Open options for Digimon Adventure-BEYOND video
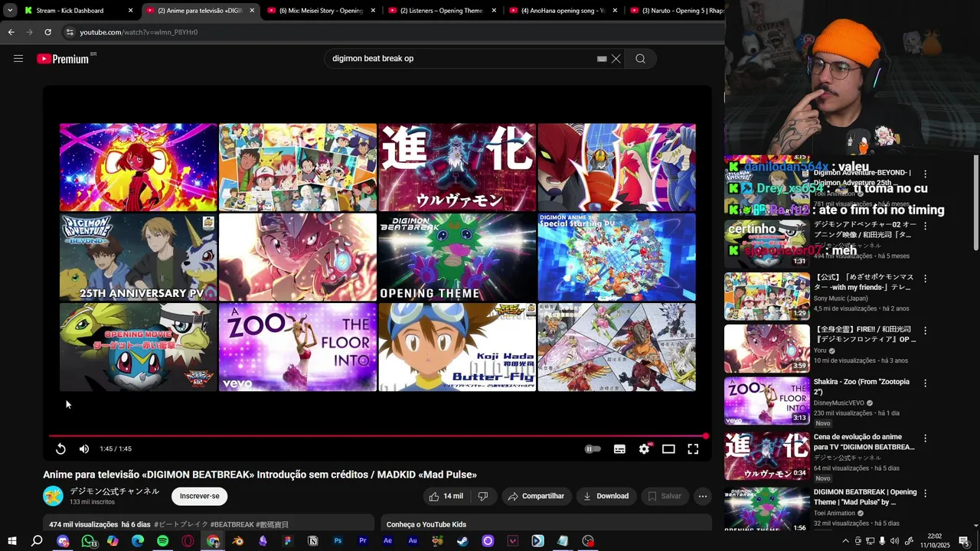This screenshot has width=980, height=551. (925, 174)
